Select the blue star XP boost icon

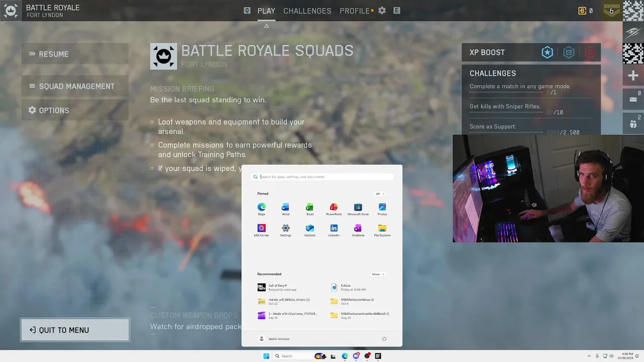[x=547, y=52]
